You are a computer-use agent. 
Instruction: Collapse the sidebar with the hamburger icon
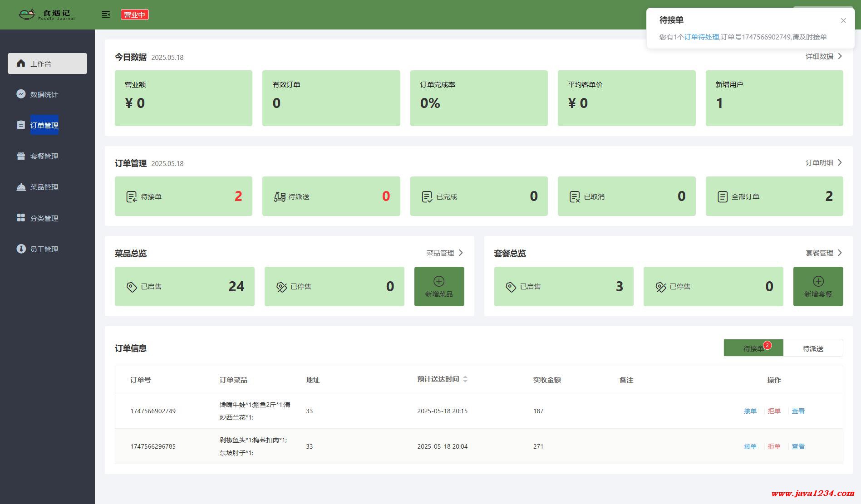106,15
